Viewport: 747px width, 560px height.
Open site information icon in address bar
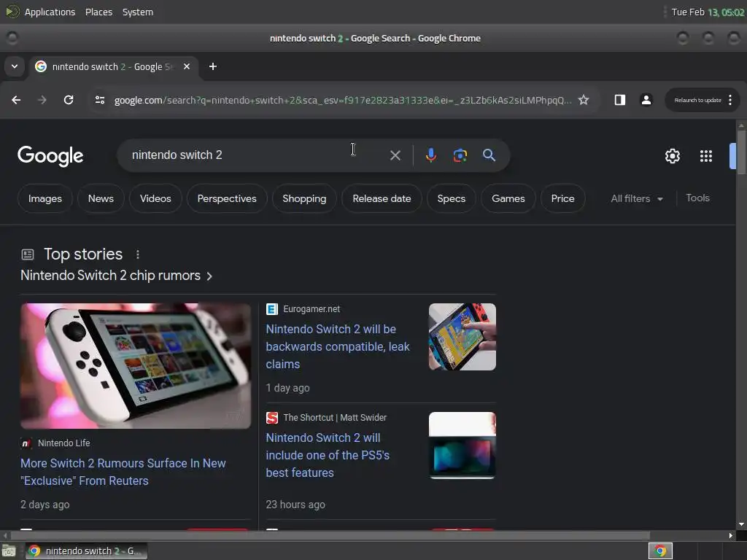[x=99, y=100]
